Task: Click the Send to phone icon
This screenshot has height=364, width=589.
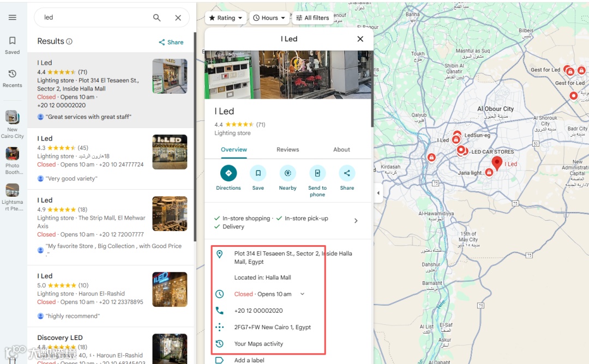Action: pos(317,173)
